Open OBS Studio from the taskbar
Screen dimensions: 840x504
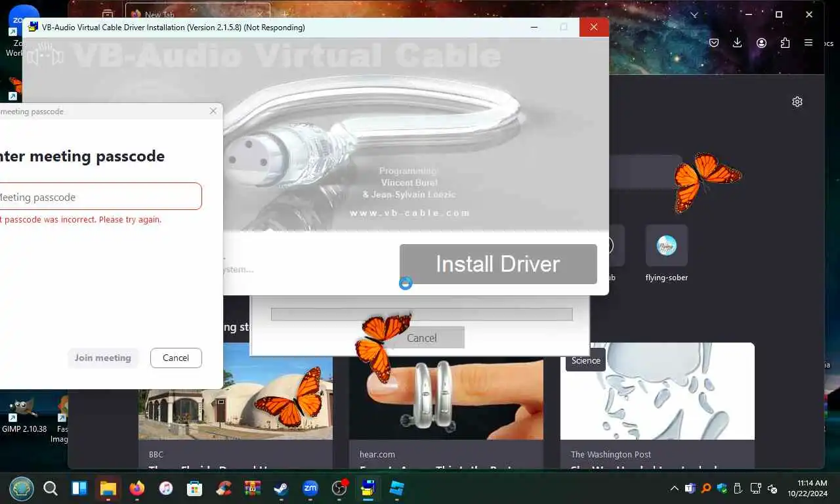click(339, 488)
